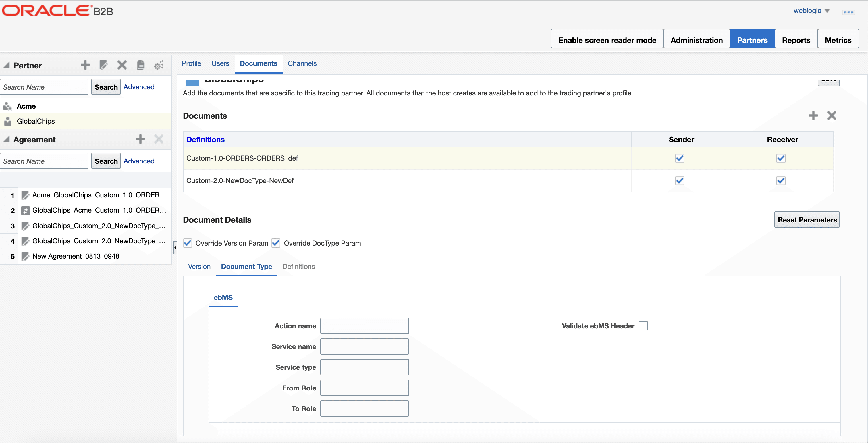Enable the Validate ebMS Header checkbox
Image resolution: width=868 pixels, height=443 pixels.
[643, 326]
